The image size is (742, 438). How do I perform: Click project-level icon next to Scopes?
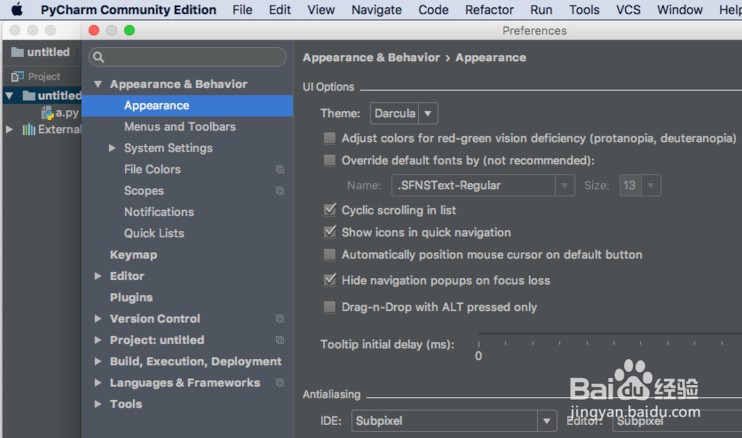coord(280,191)
